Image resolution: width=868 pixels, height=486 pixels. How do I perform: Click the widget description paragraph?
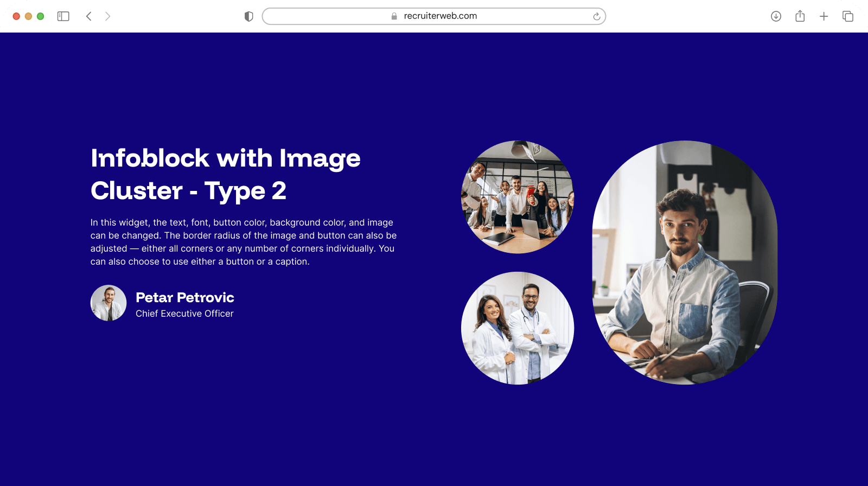[x=243, y=242]
